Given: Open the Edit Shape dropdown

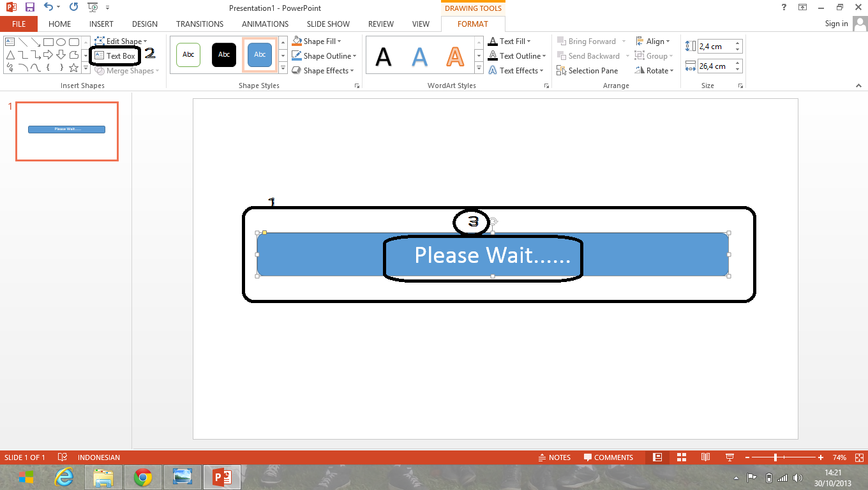Looking at the screenshot, I should click(x=120, y=41).
